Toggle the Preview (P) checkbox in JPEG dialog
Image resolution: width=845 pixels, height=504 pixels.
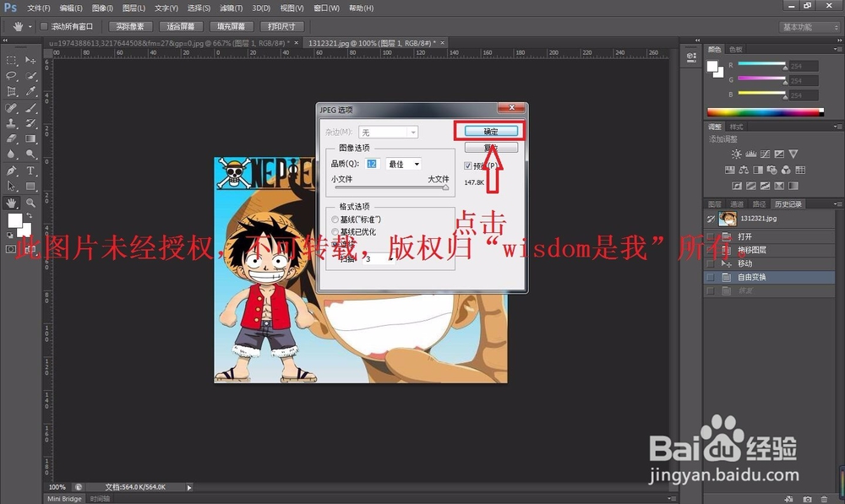click(468, 165)
